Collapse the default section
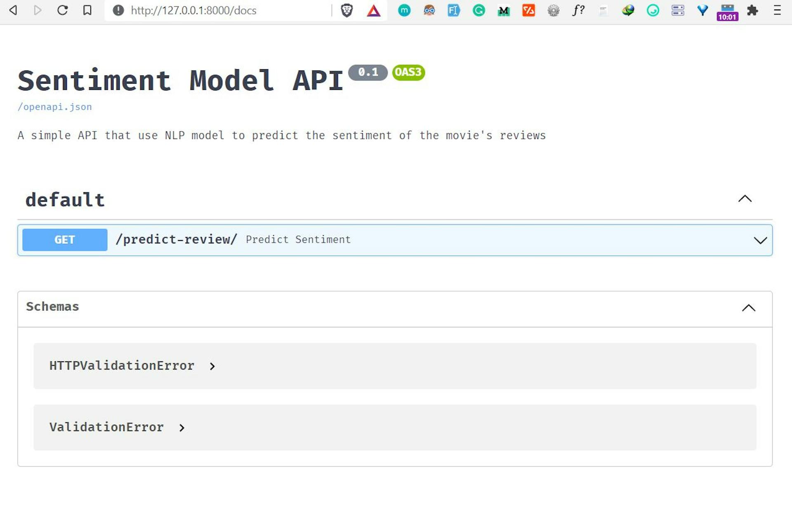792x532 pixels. tap(745, 199)
